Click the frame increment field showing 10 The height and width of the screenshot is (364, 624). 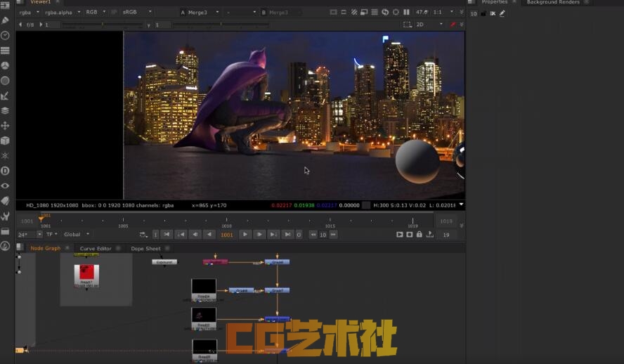click(x=323, y=235)
